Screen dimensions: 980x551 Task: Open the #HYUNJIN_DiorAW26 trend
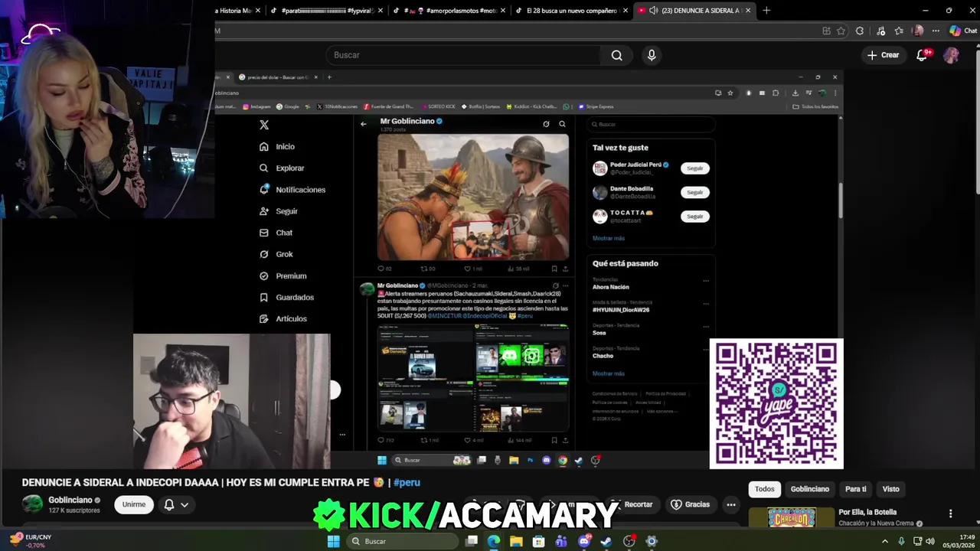click(x=620, y=310)
